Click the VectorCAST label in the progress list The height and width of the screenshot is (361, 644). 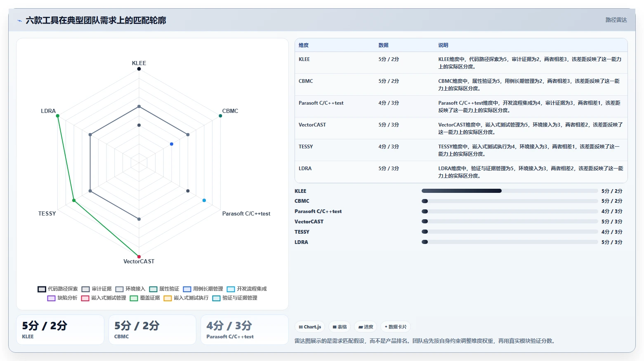point(309,222)
